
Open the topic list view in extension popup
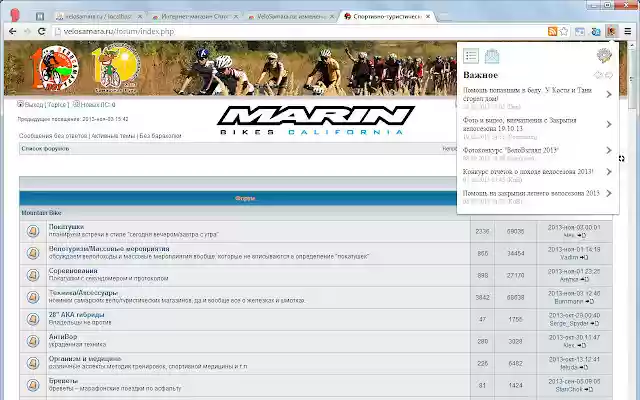click(x=471, y=56)
